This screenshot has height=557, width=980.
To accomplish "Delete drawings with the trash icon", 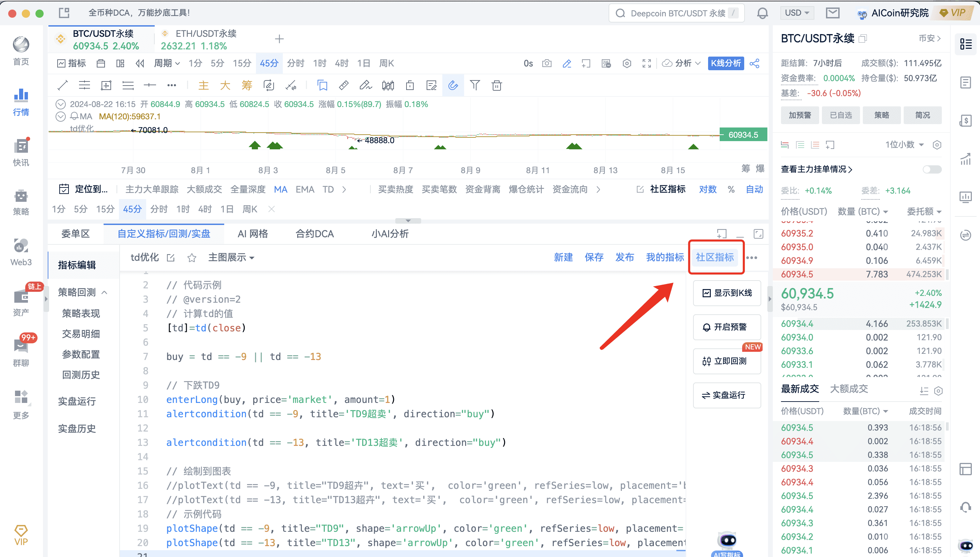I will pyautogui.click(x=497, y=85).
